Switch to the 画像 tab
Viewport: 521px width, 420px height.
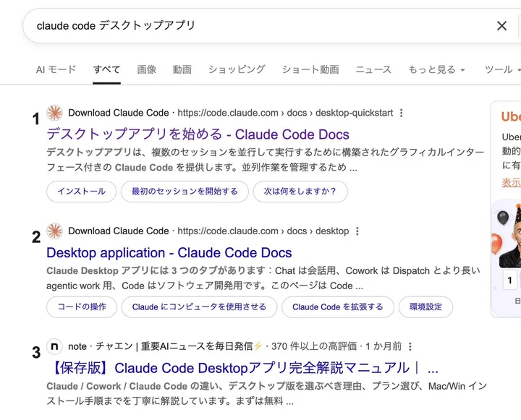[x=146, y=69]
